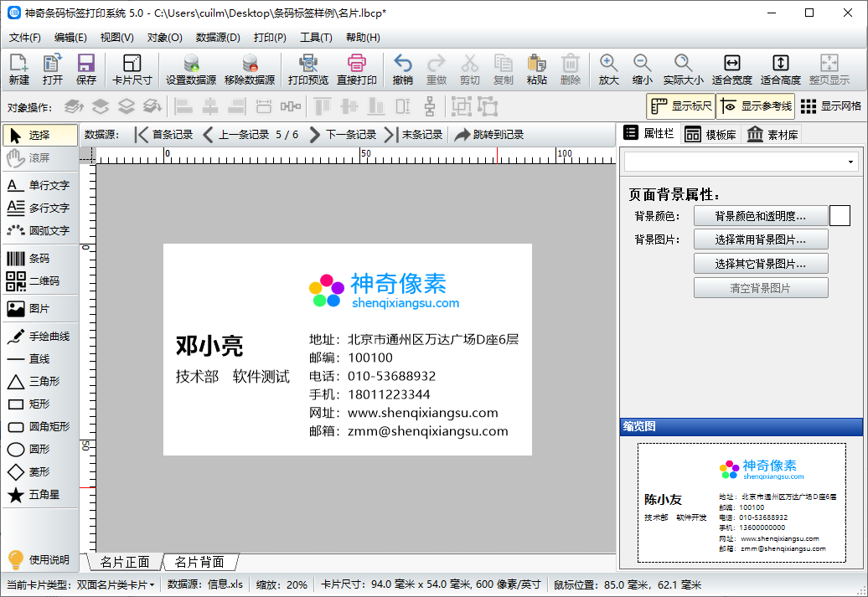This screenshot has width=868, height=597.
Task: Click 选择常用背景图片 button
Action: tap(760, 239)
